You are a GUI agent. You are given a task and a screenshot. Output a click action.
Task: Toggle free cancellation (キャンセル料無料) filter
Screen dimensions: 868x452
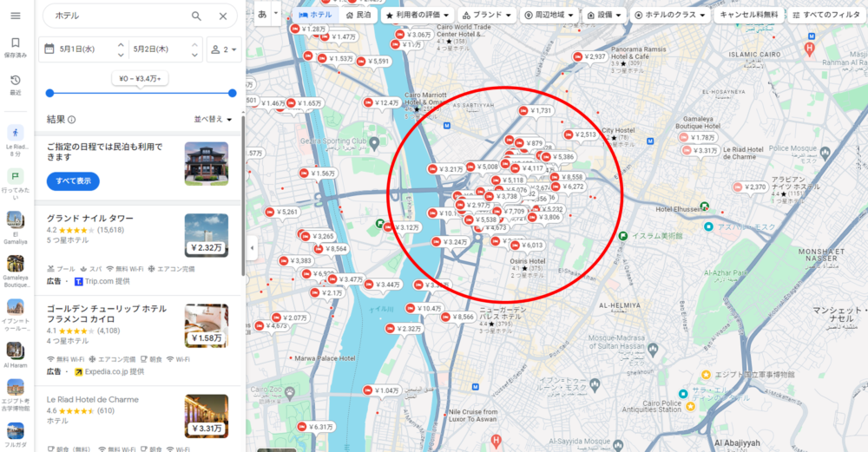[747, 15]
